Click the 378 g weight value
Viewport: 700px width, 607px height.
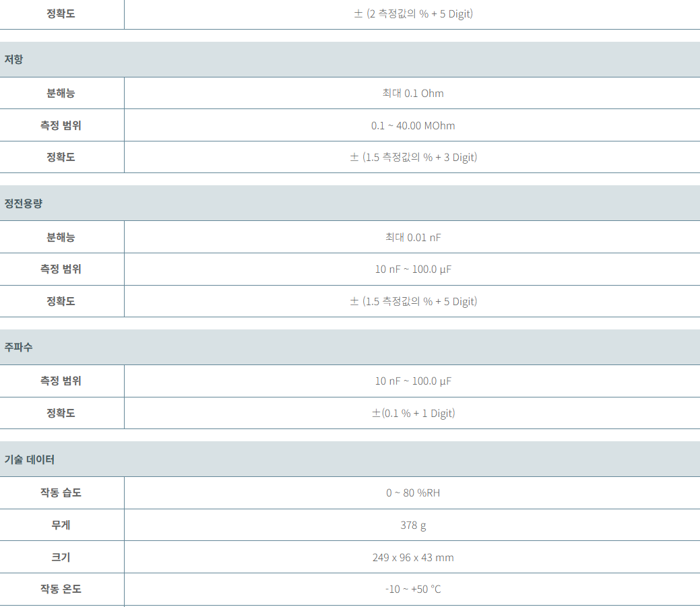pos(413,525)
